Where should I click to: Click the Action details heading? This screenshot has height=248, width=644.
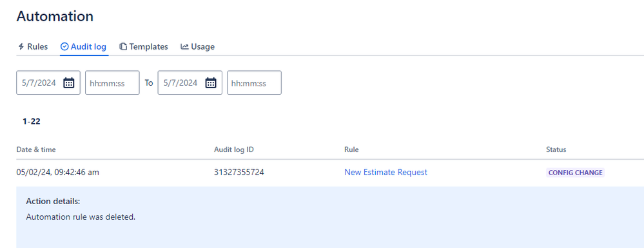[x=53, y=201]
